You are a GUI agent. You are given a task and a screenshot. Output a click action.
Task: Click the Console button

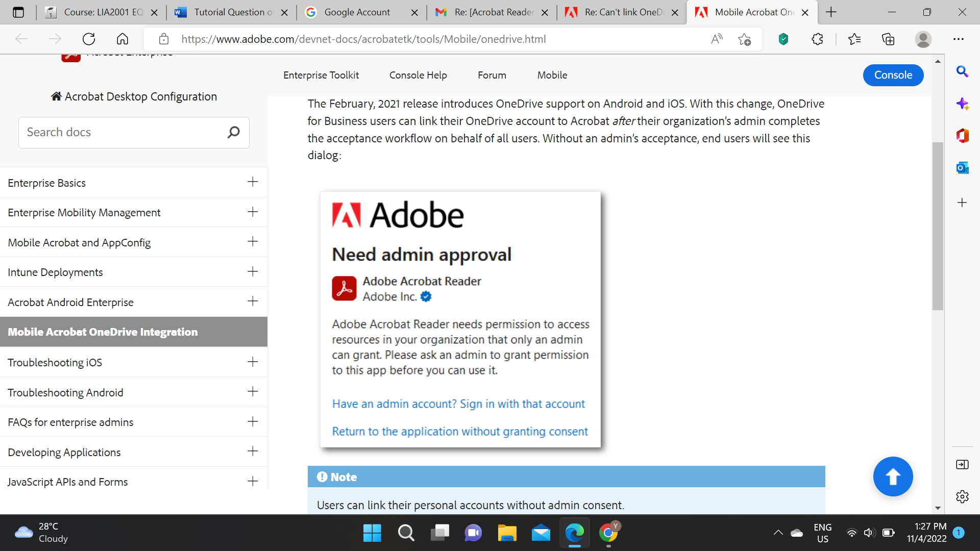(x=893, y=74)
